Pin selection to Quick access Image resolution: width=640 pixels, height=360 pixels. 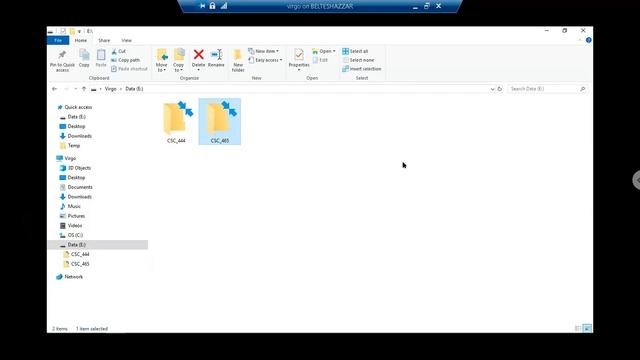click(62, 60)
